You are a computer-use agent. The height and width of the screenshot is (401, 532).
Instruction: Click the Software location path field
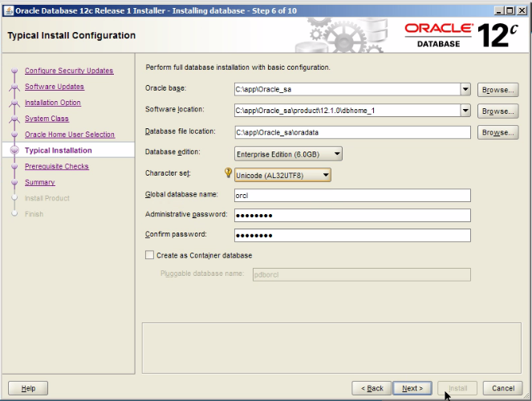347,111
